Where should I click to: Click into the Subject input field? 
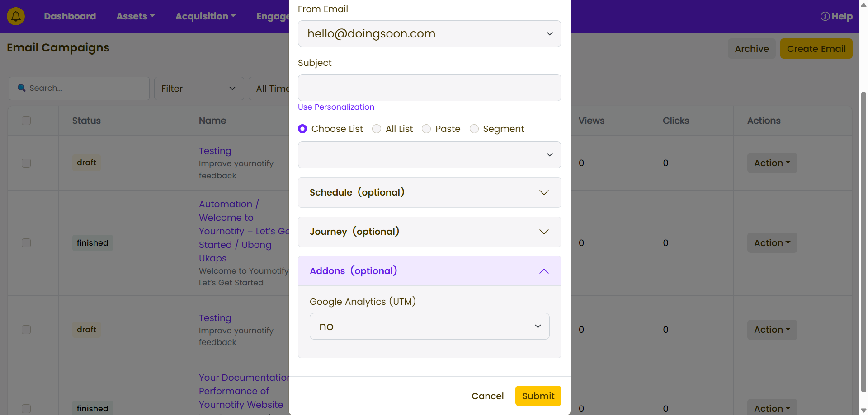pyautogui.click(x=429, y=88)
